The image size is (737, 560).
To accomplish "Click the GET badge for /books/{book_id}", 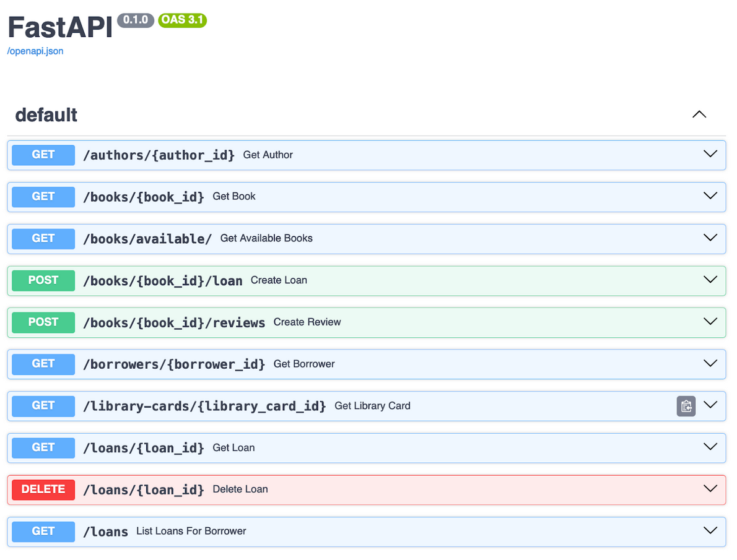I will point(43,197).
